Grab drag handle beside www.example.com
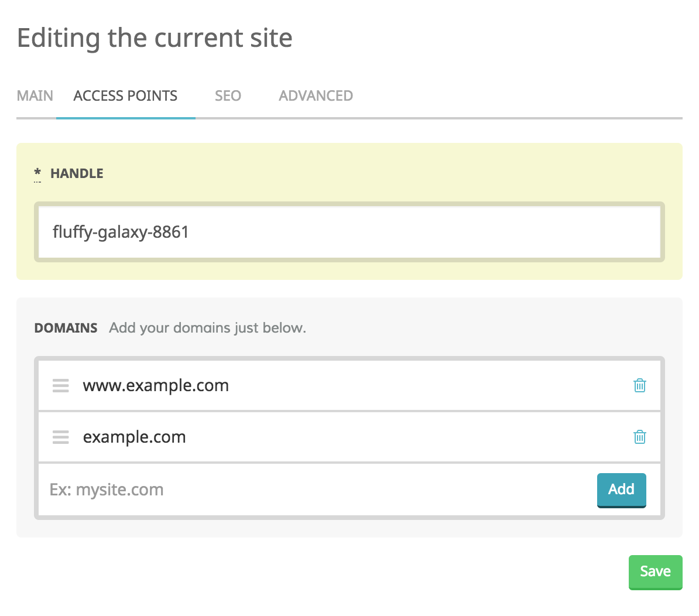 click(61, 385)
